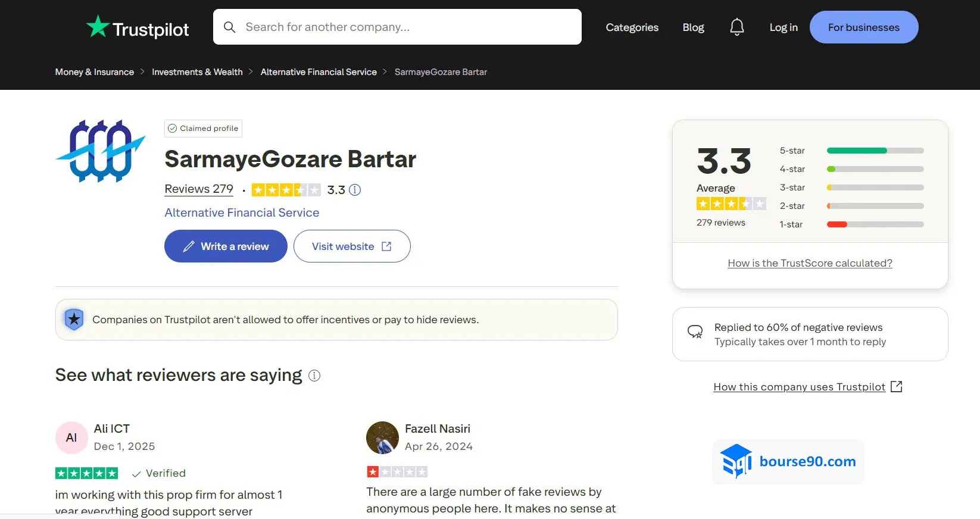Filter reviews by 5-star rating bar
The width and height of the screenshot is (980, 519).
tap(875, 151)
